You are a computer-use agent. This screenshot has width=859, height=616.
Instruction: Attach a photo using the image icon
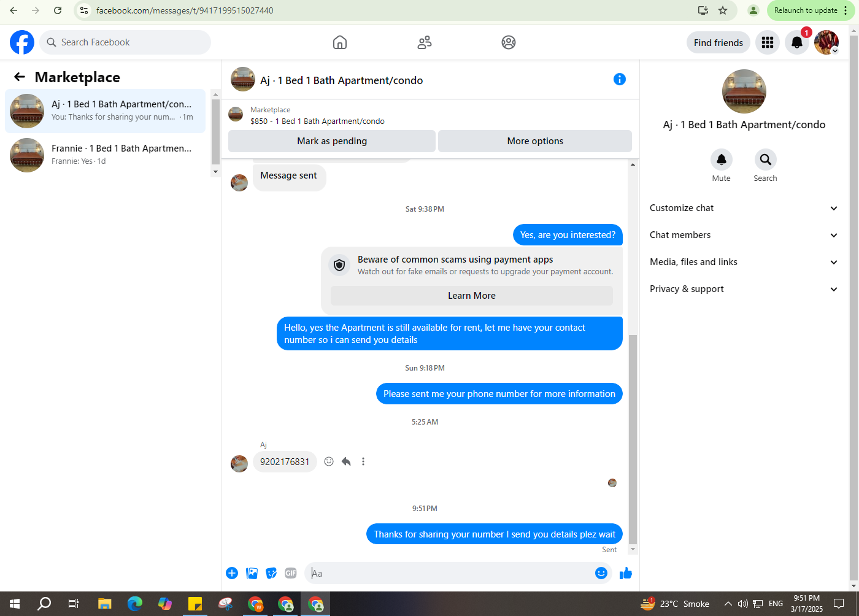coord(252,573)
